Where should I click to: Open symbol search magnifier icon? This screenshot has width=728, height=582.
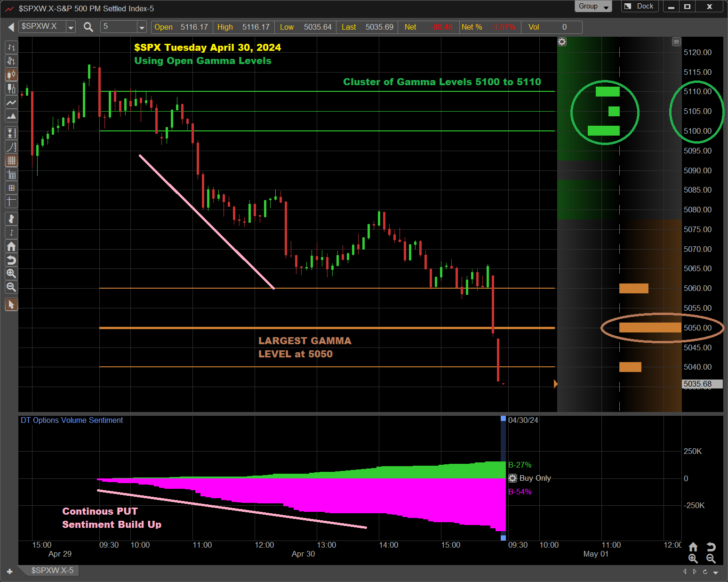(88, 27)
